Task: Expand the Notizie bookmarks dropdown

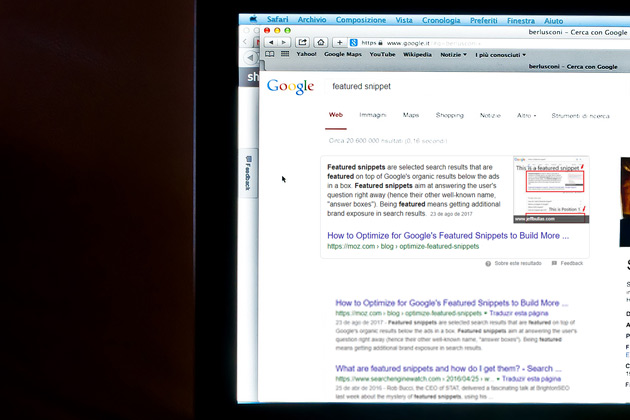Action: tap(453, 55)
